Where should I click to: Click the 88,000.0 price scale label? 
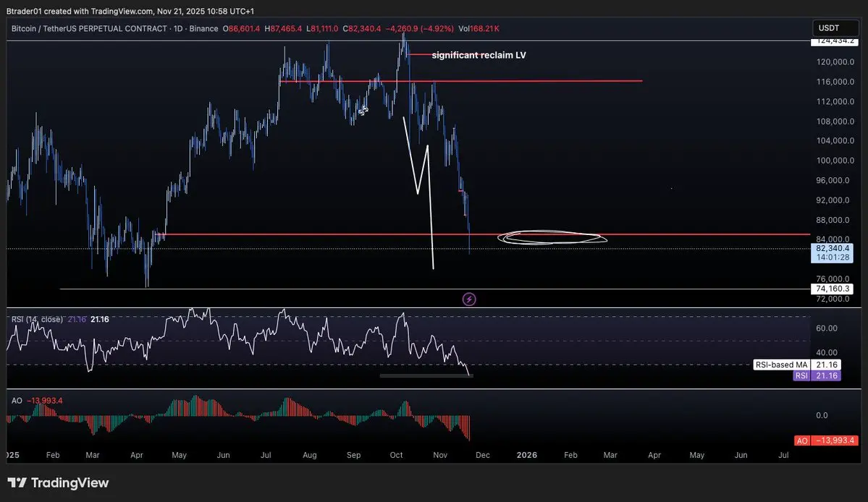tap(833, 219)
